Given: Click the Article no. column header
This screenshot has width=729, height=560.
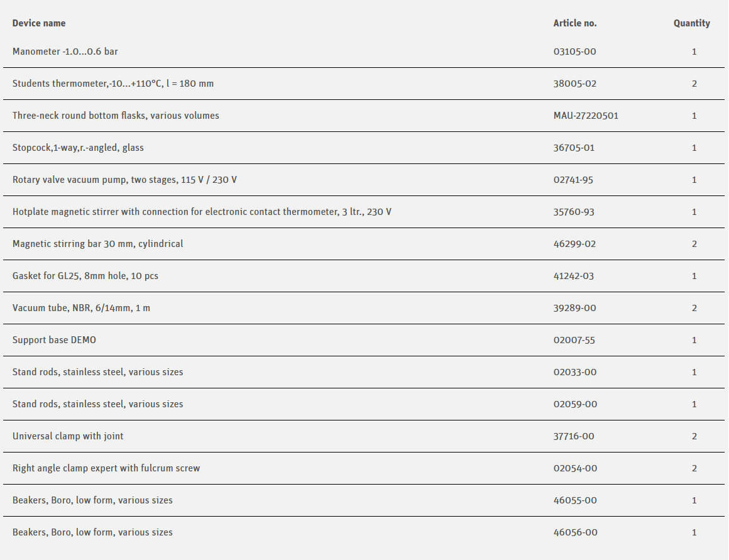Looking at the screenshot, I should pos(575,23).
